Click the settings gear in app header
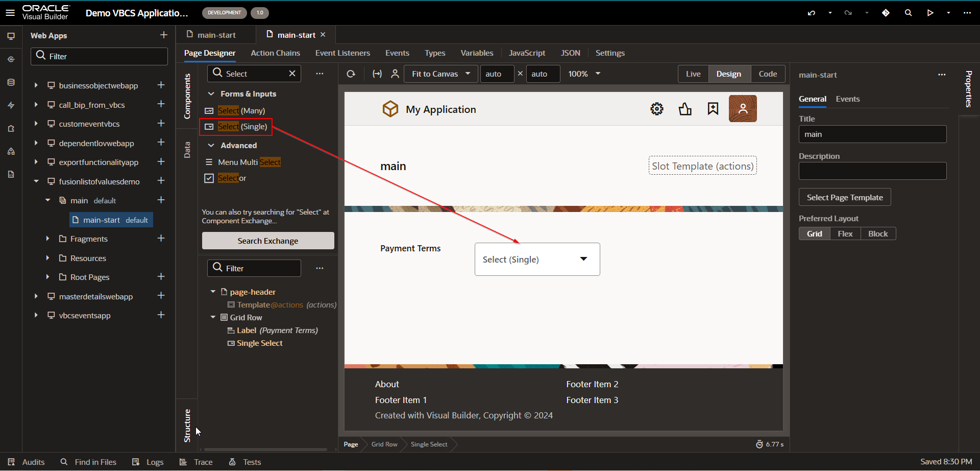 pyautogui.click(x=657, y=109)
